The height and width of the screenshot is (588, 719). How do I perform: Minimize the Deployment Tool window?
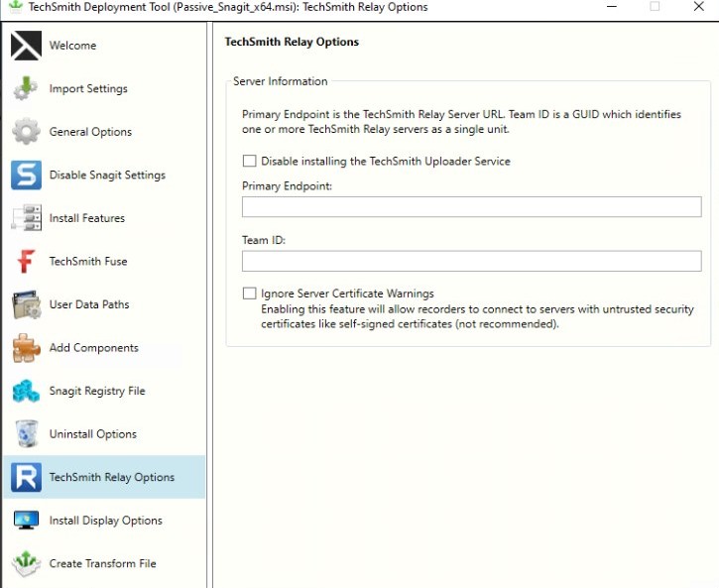611,6
